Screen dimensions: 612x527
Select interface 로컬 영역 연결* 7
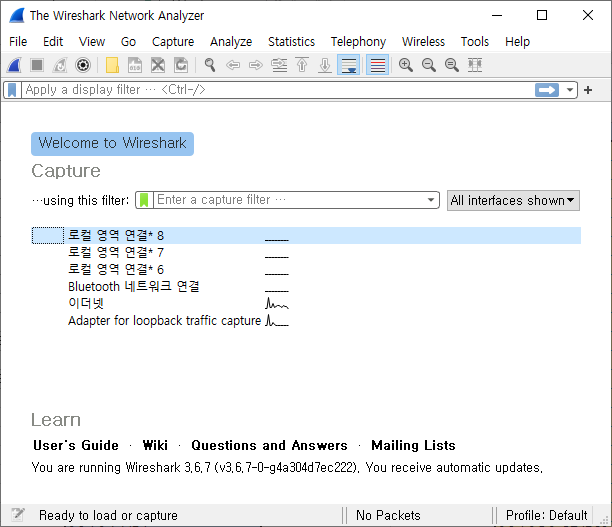point(306,253)
